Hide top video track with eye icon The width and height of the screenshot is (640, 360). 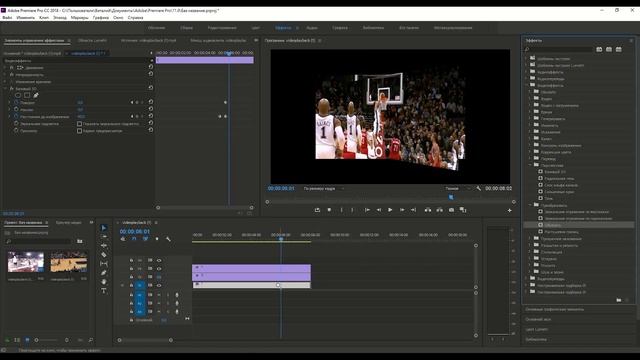159,260
